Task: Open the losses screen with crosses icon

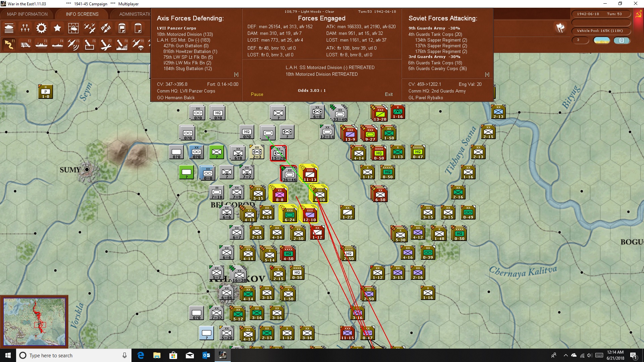Action: point(25,28)
